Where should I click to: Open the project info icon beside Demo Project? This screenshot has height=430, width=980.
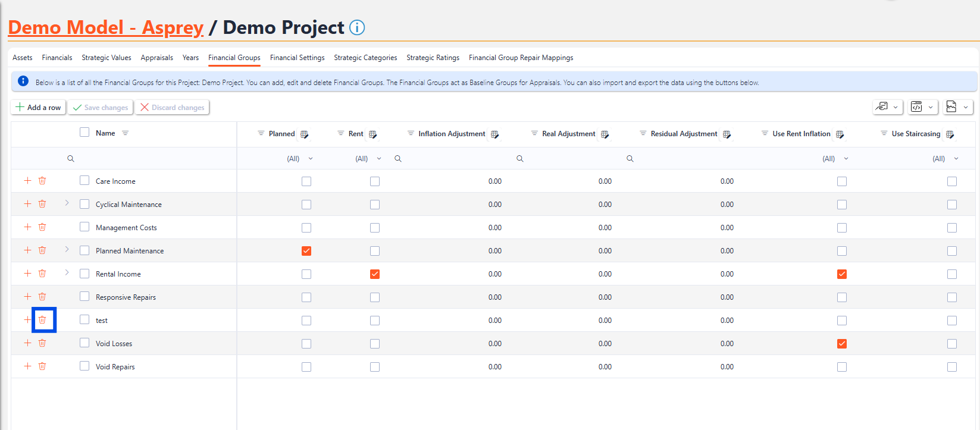pyautogui.click(x=357, y=27)
